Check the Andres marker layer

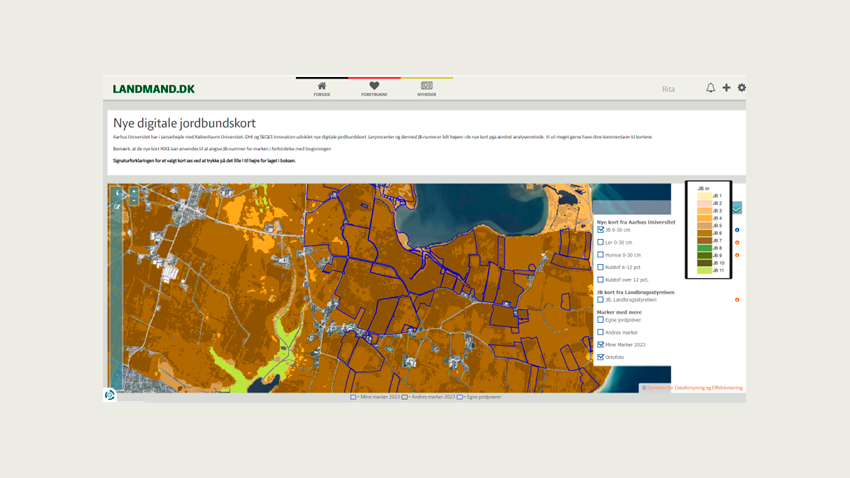[601, 332]
